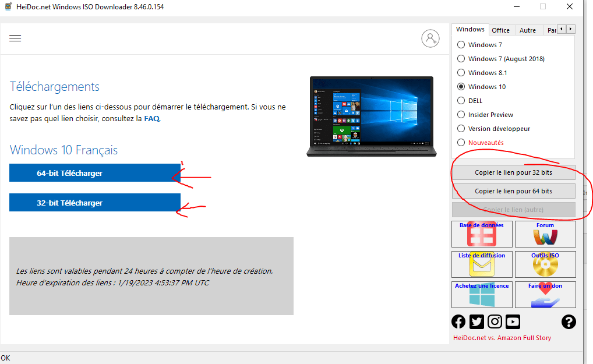This screenshot has width=593, height=364.
Task: Open the Facebook icon
Action: (x=458, y=321)
